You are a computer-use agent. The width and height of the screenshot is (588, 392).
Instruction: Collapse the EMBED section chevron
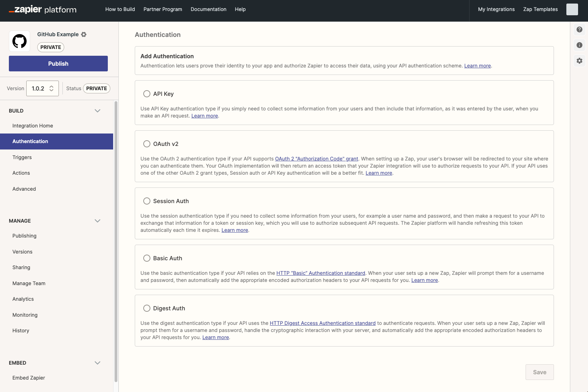coord(98,363)
